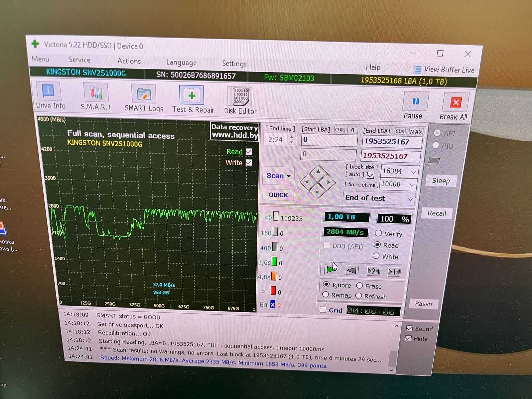This screenshot has height=399, width=532.
Task: Click the End LBA 1953525167 input field
Action: [x=392, y=142]
